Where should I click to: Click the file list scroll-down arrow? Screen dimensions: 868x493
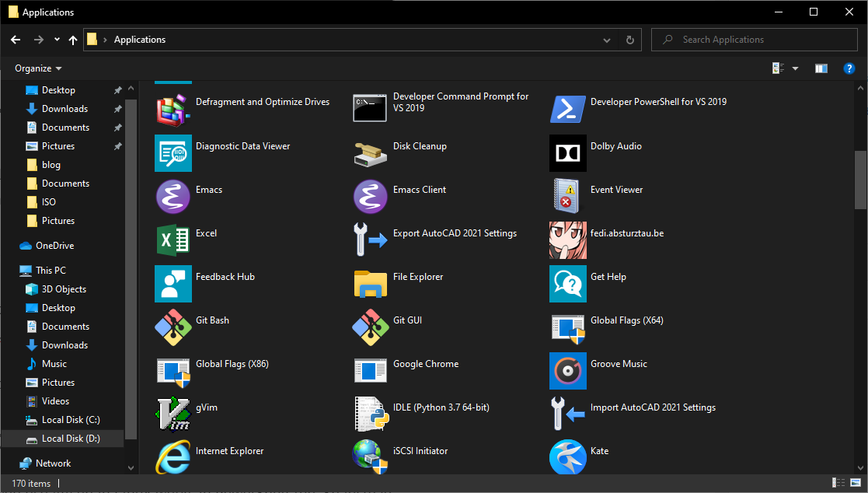860,469
